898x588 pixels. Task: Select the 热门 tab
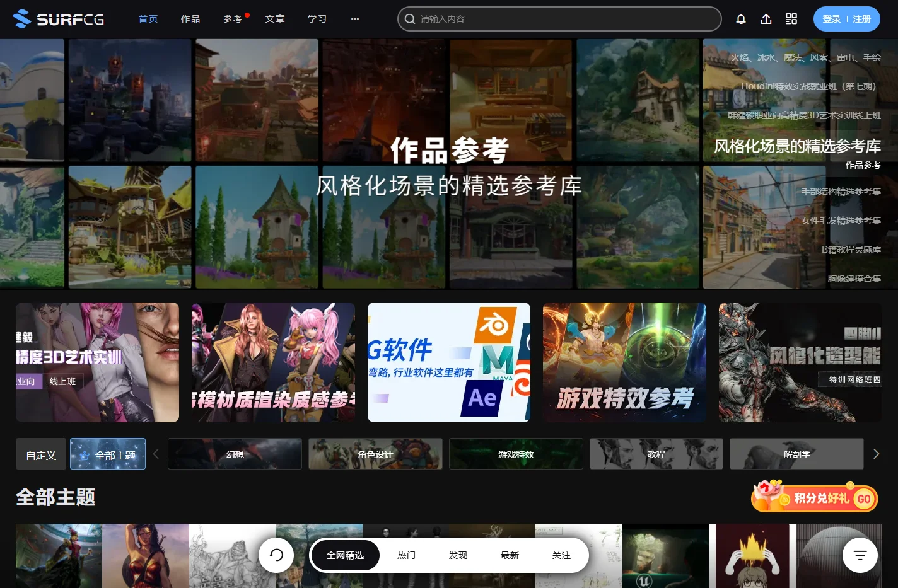click(x=406, y=555)
